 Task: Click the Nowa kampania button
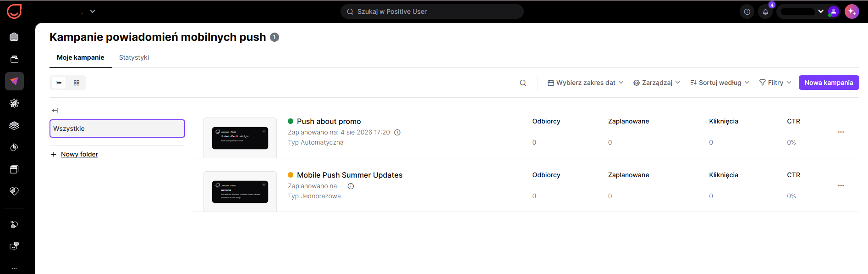[829, 83]
